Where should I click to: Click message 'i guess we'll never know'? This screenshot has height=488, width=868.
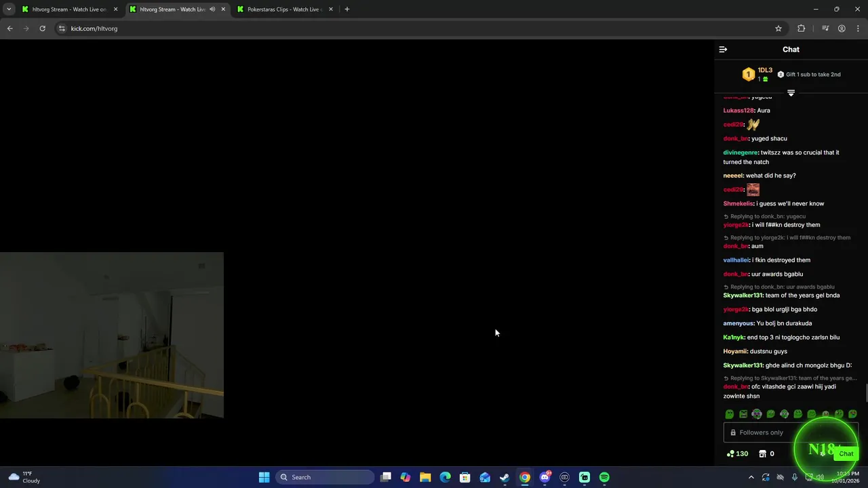tap(790, 203)
